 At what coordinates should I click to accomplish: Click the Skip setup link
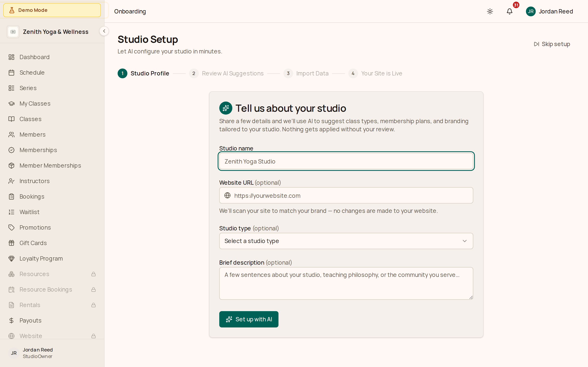(552, 44)
